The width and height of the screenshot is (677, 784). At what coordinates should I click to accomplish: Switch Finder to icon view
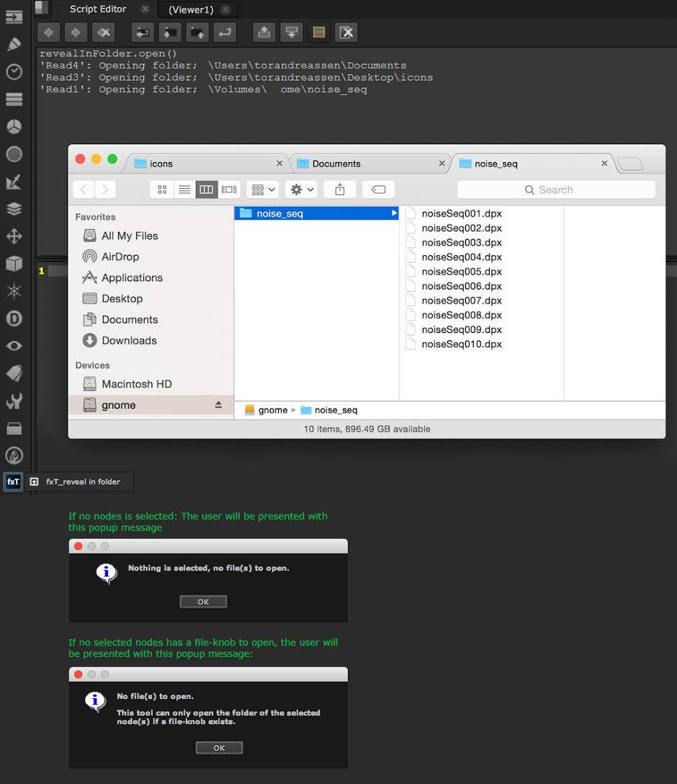click(x=162, y=190)
